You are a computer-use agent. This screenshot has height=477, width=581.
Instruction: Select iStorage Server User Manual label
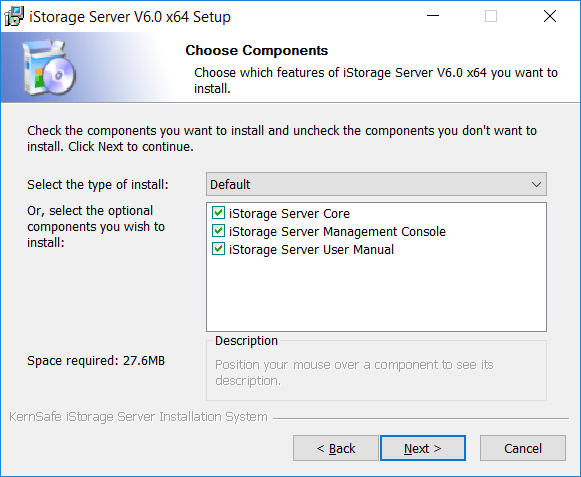click(311, 249)
